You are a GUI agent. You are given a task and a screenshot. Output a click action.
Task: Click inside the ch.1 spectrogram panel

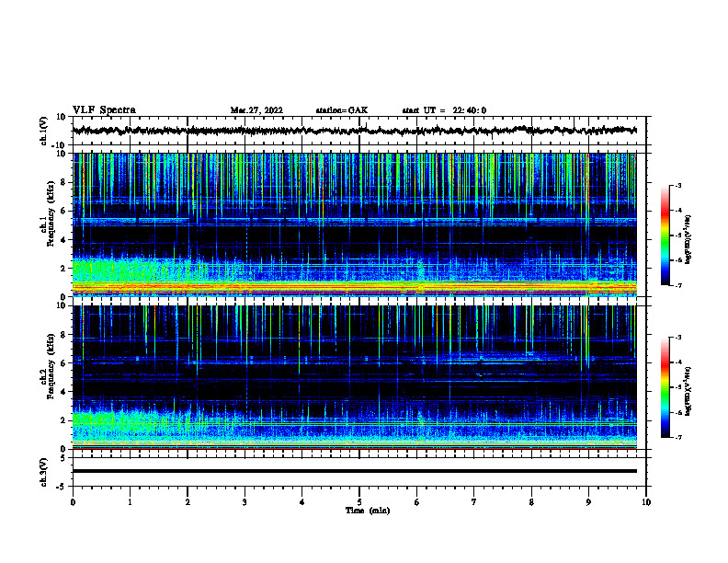click(x=354, y=224)
